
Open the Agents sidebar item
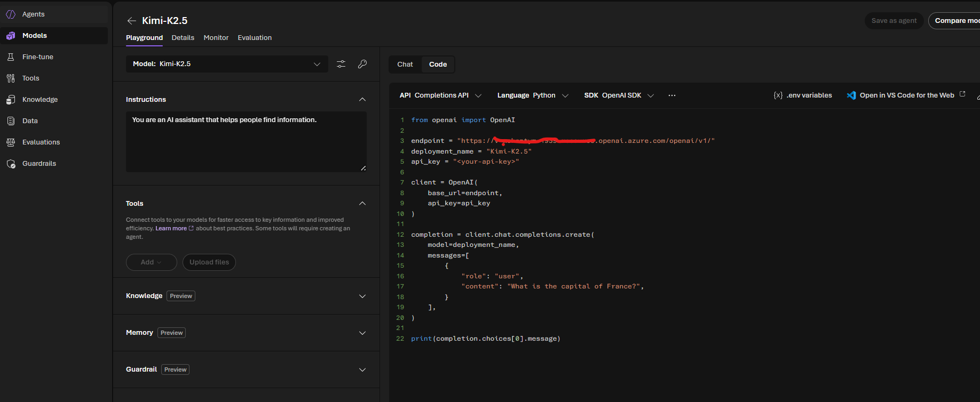33,14
